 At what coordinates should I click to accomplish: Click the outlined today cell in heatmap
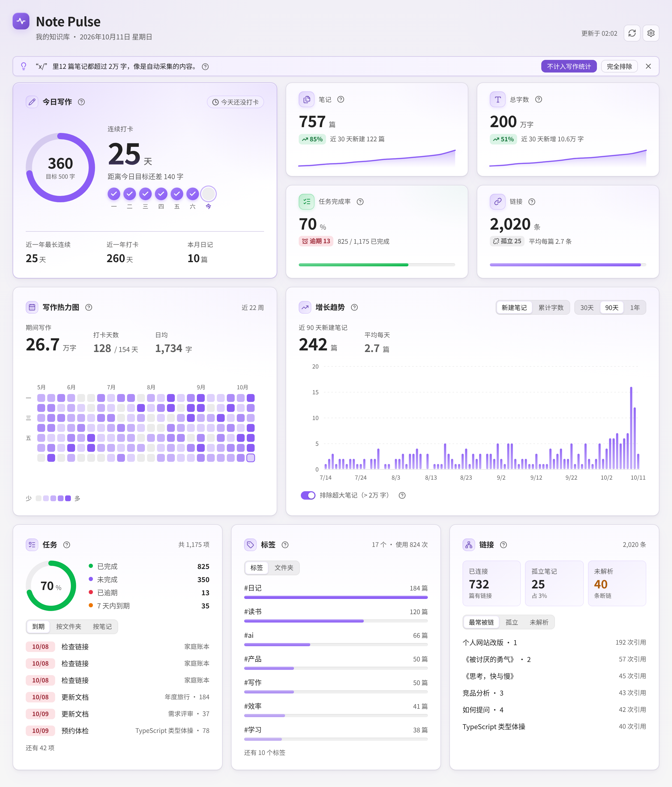click(x=251, y=458)
